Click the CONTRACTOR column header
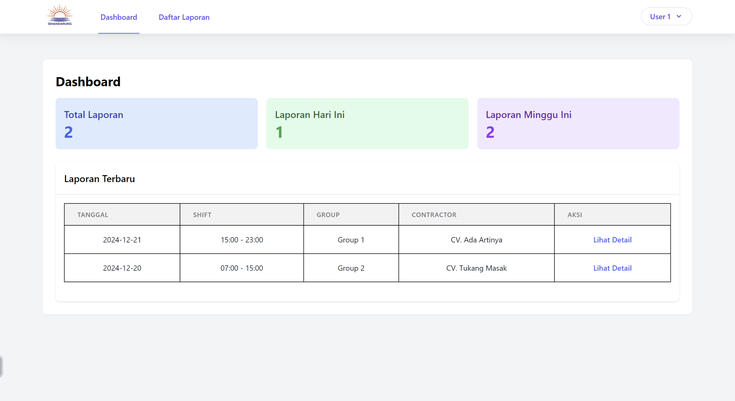735x401 pixels. 434,215
